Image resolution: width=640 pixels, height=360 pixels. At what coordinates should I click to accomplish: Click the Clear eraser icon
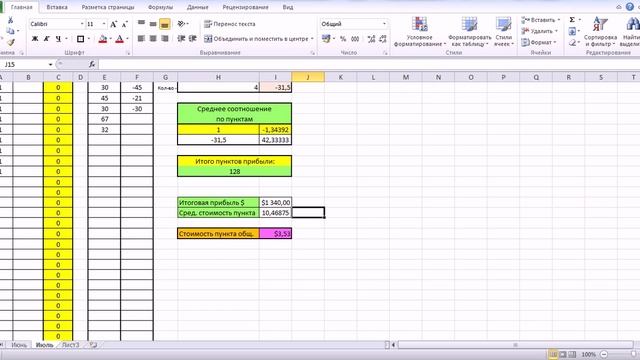click(x=572, y=42)
